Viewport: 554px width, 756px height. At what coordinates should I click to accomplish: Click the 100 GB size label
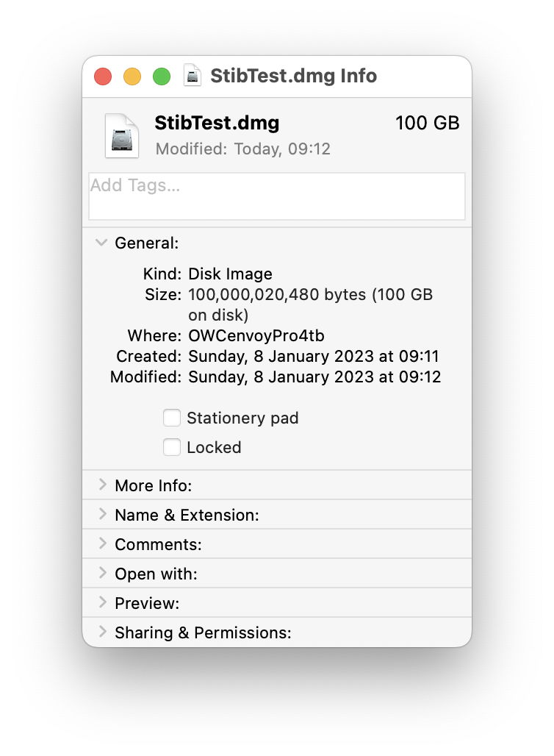pos(428,123)
